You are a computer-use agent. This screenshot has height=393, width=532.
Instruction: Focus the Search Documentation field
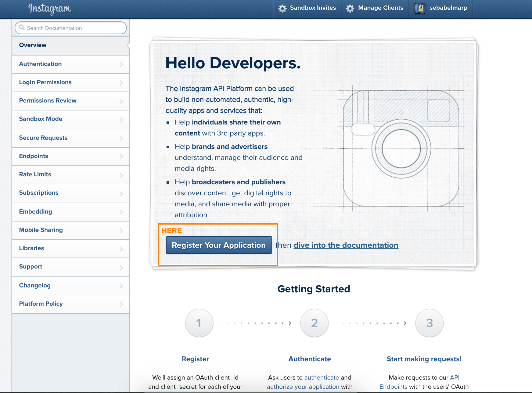click(71, 28)
